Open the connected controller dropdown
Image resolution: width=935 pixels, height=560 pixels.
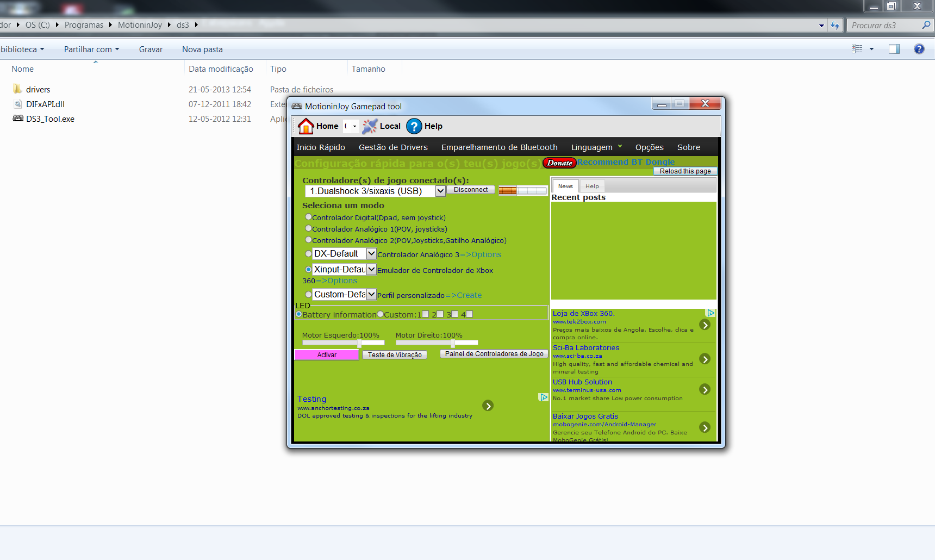coord(440,191)
